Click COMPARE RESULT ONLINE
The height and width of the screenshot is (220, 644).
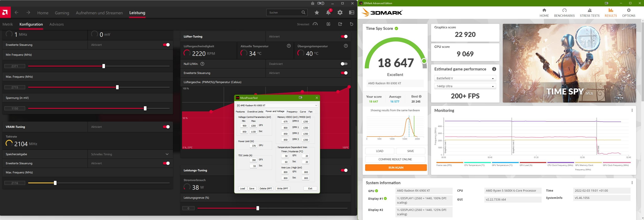pos(395,159)
